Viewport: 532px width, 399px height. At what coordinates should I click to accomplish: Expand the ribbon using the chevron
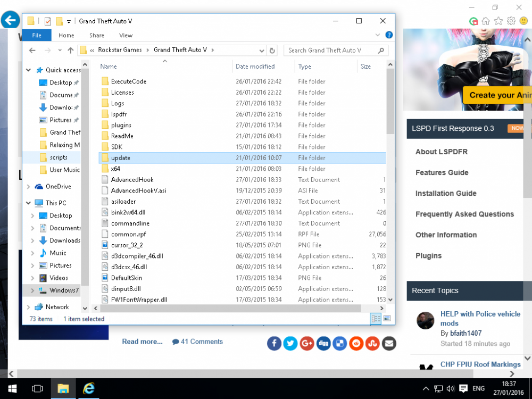point(378,36)
